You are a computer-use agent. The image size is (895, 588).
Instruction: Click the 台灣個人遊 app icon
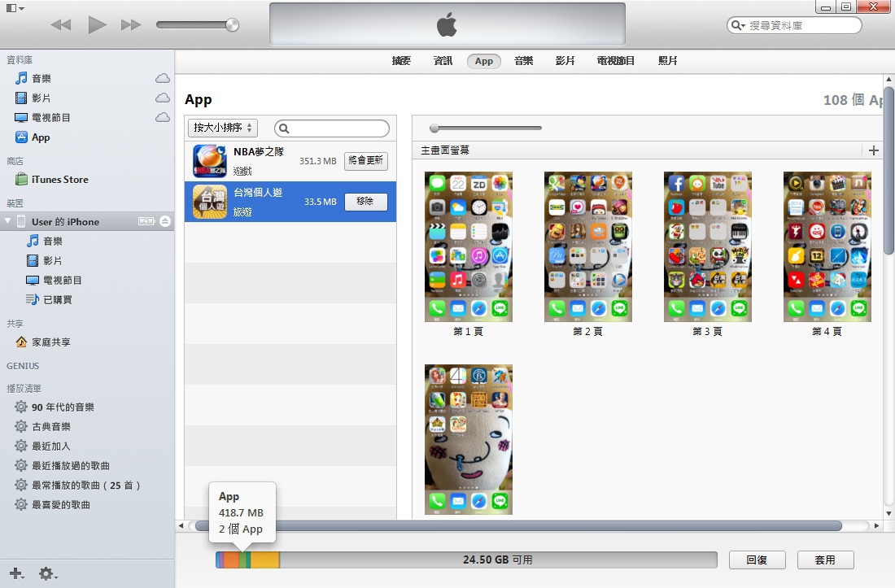(x=209, y=202)
